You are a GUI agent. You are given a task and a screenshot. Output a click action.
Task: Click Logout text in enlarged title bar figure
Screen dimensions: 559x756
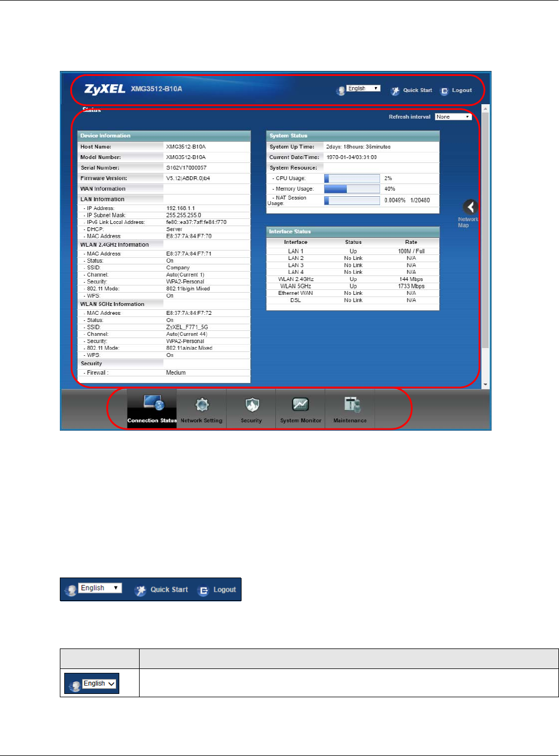tap(224, 590)
